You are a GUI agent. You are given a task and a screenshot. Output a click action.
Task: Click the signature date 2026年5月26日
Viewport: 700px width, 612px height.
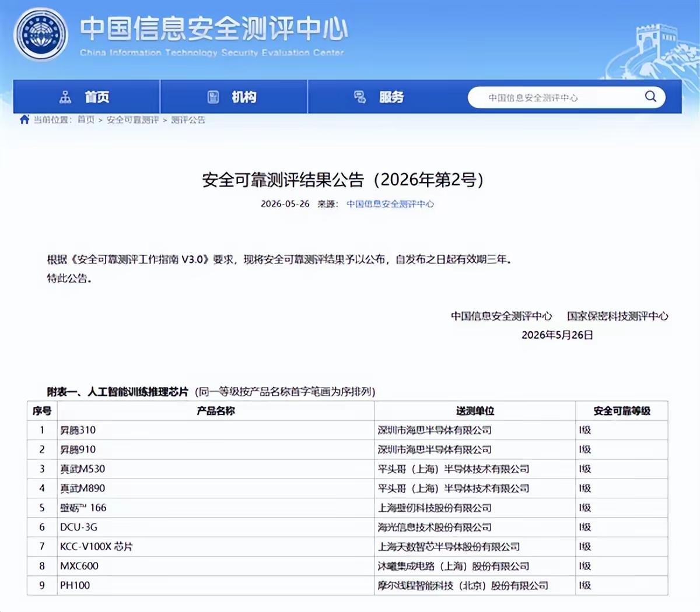(x=557, y=335)
